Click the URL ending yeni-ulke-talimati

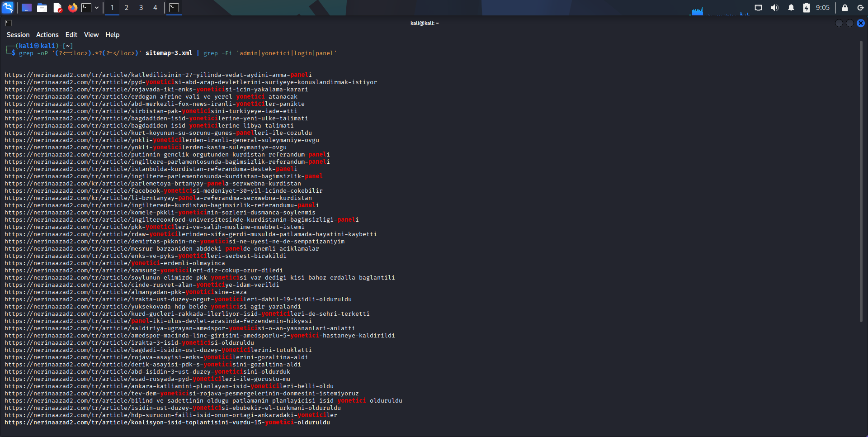(156, 119)
